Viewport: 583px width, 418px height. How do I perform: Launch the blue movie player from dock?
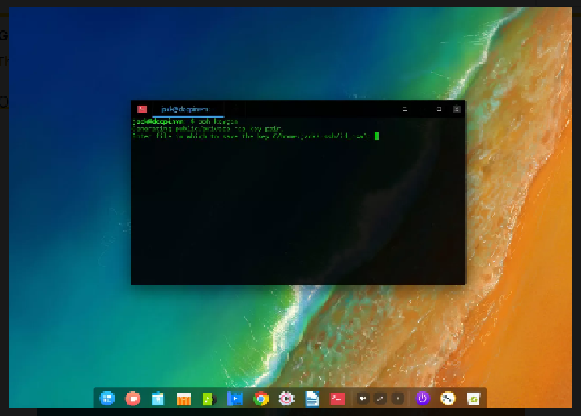coord(235,399)
